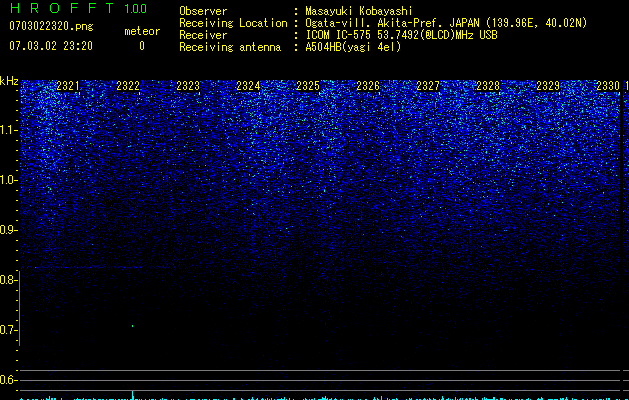The height and width of the screenshot is (400, 629).
Task: Click the 2328 time marker
Action: pos(488,86)
